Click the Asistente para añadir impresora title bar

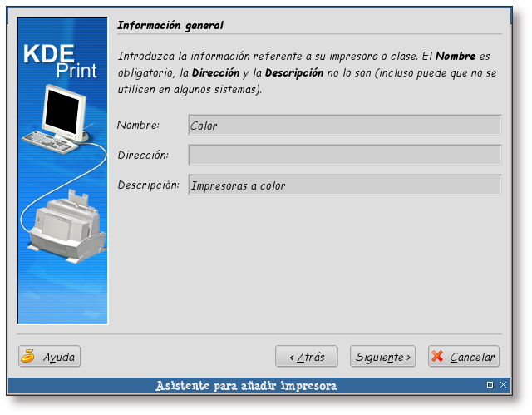(246, 386)
